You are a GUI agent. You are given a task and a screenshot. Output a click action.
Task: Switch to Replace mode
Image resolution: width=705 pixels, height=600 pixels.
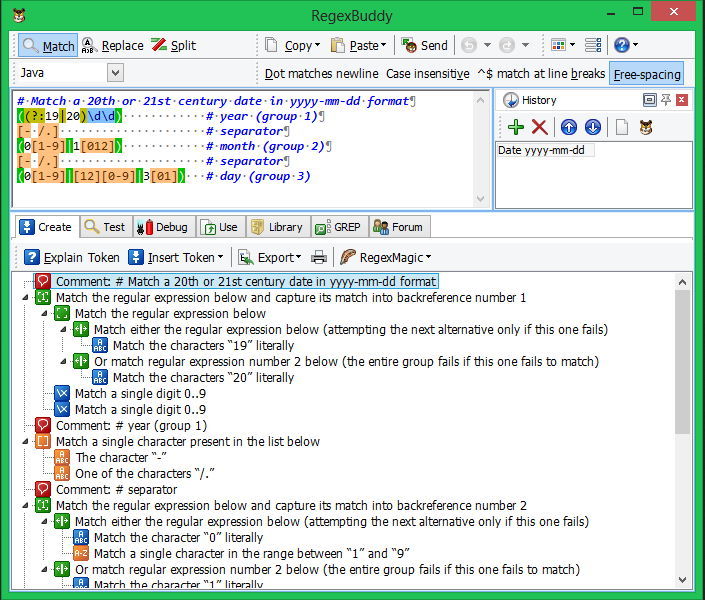tap(112, 46)
